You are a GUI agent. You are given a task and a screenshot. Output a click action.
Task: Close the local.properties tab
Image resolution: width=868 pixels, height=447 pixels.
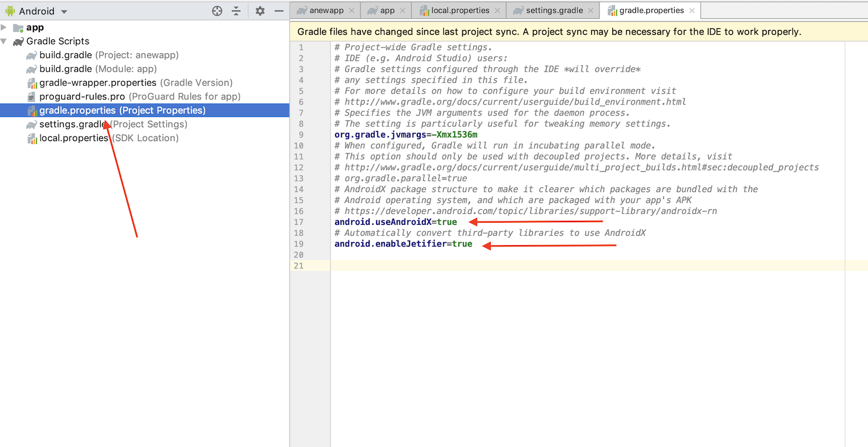click(x=497, y=10)
